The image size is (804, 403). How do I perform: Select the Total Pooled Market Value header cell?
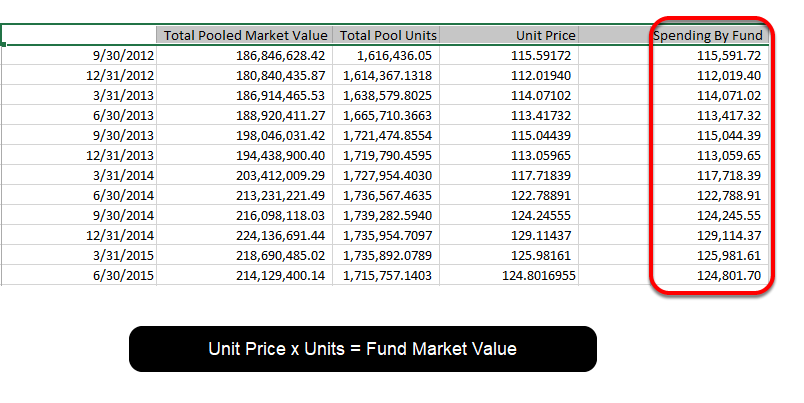tap(245, 35)
